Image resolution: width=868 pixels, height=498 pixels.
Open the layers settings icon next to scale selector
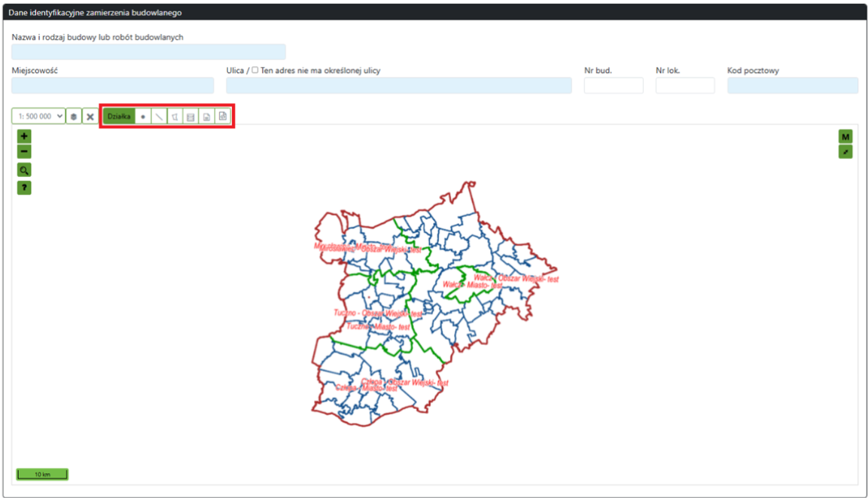73,117
